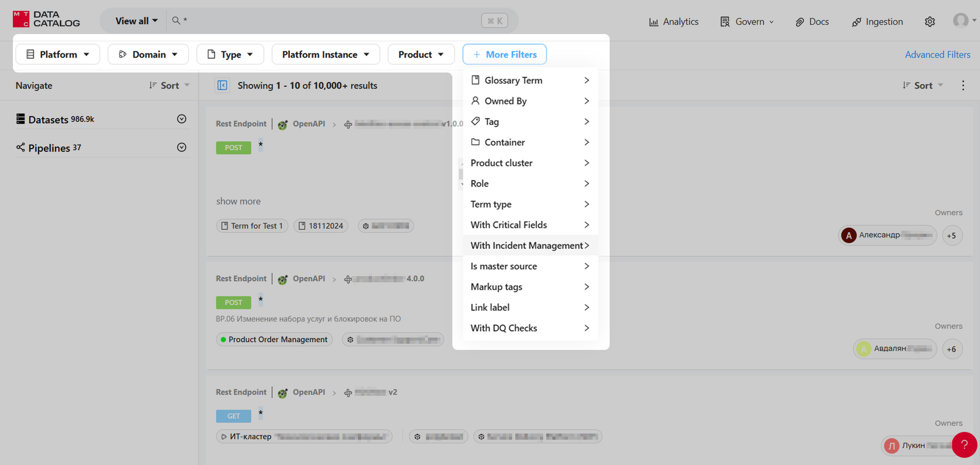
Task: Open the user profile avatar menu
Action: coord(963,21)
